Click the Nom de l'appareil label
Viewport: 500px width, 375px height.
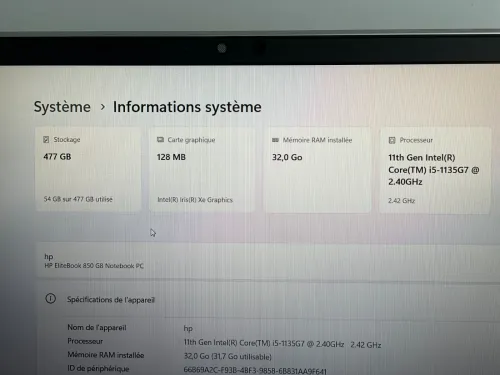point(97,328)
